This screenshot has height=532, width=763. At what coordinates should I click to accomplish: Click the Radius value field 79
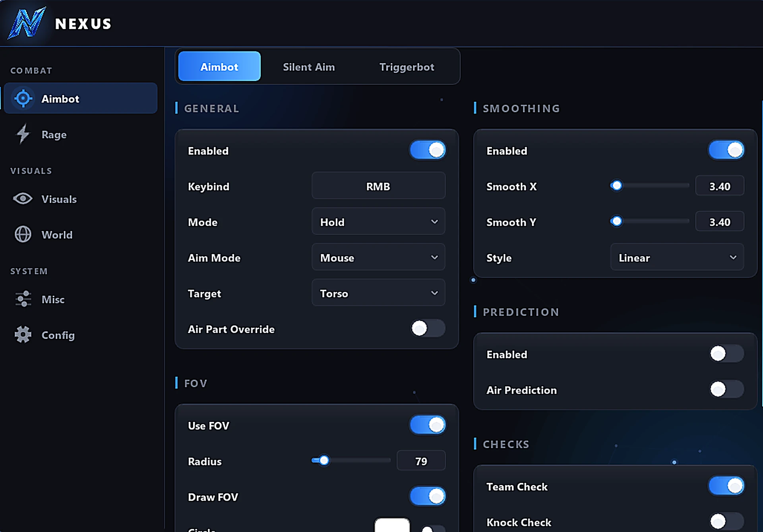(x=421, y=461)
